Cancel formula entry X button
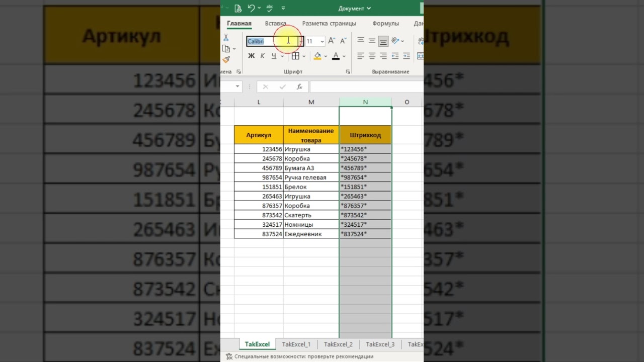 coord(265,87)
